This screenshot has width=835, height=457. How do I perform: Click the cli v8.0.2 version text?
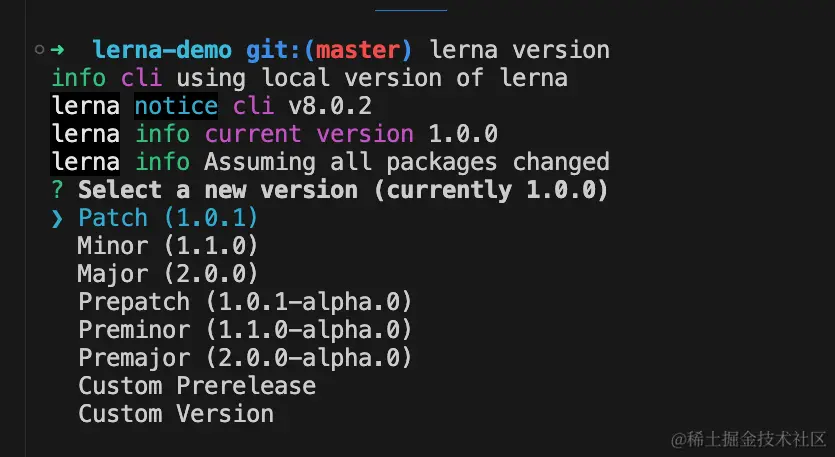(302, 106)
